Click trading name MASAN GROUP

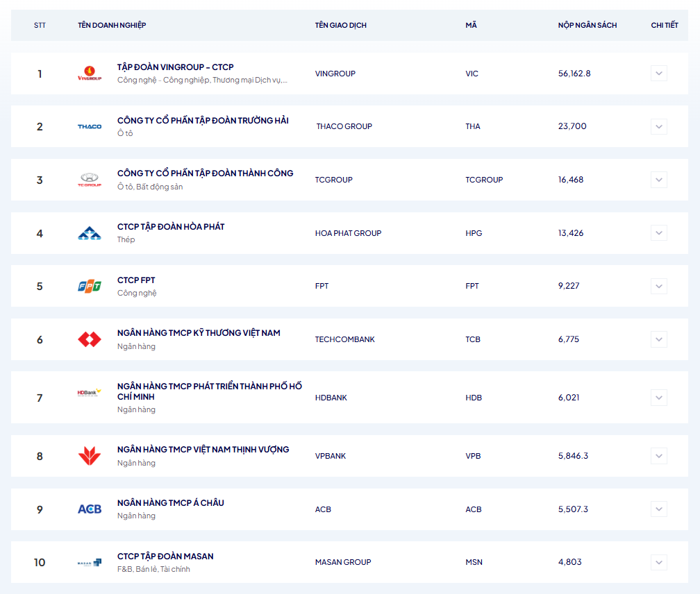point(343,562)
